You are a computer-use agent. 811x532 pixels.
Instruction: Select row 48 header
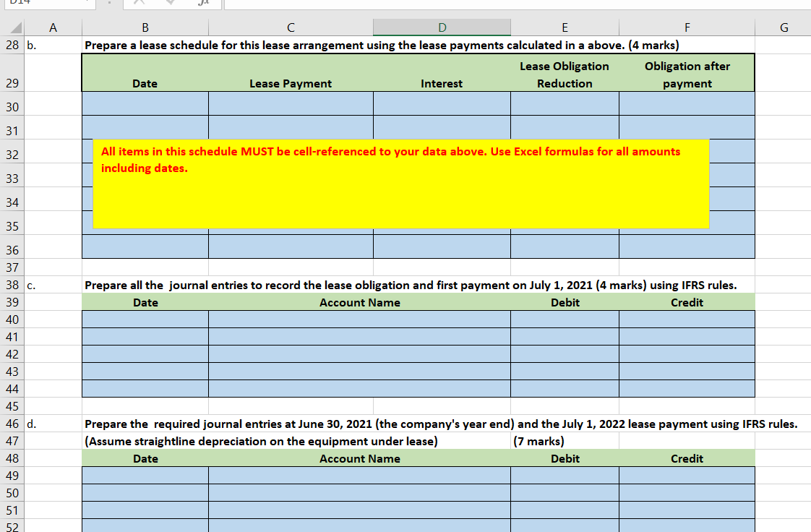[x=12, y=458]
